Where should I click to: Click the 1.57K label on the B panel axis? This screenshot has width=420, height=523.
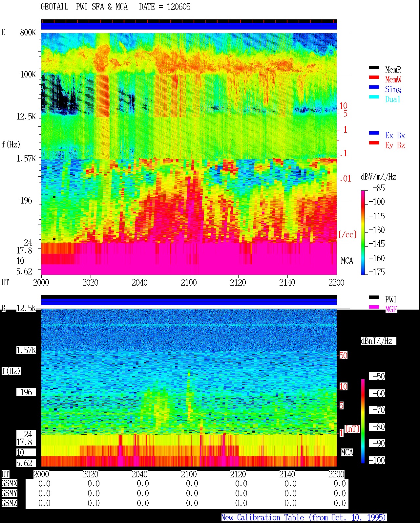click(26, 350)
